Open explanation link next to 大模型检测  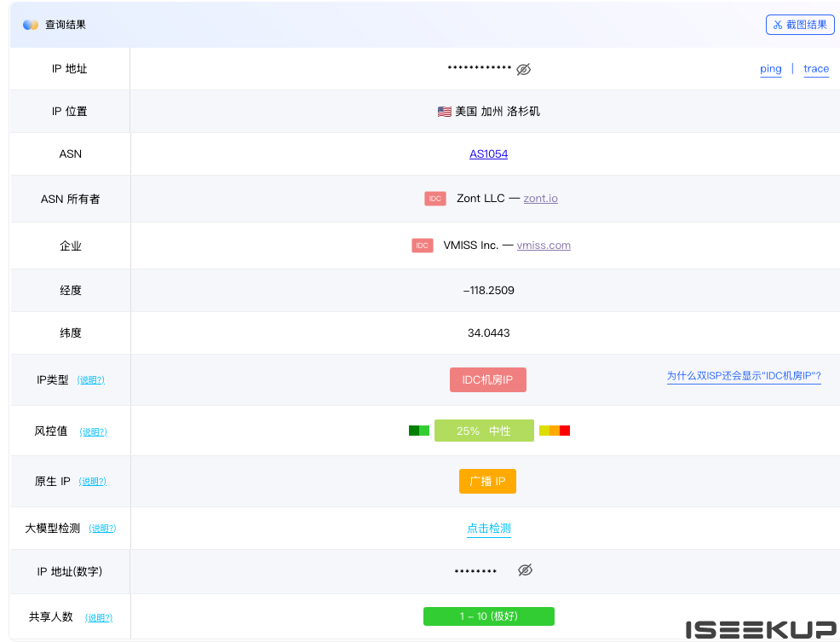[x=102, y=529]
